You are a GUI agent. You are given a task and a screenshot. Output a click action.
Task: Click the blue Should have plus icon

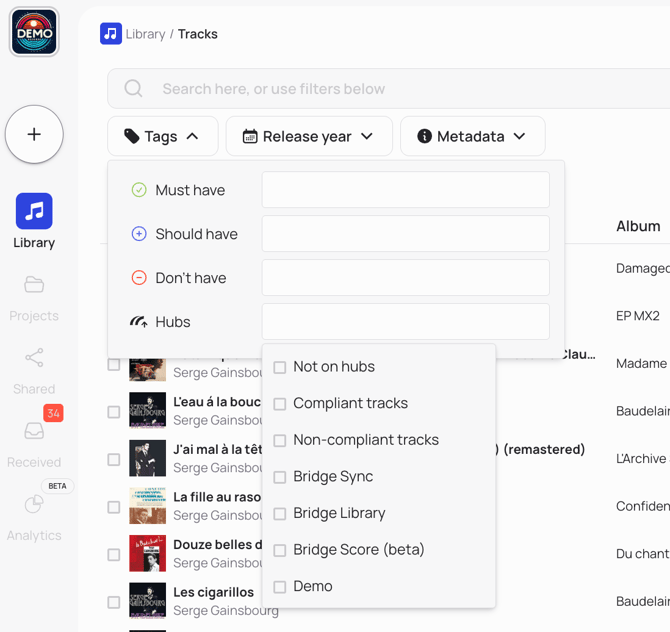139,234
